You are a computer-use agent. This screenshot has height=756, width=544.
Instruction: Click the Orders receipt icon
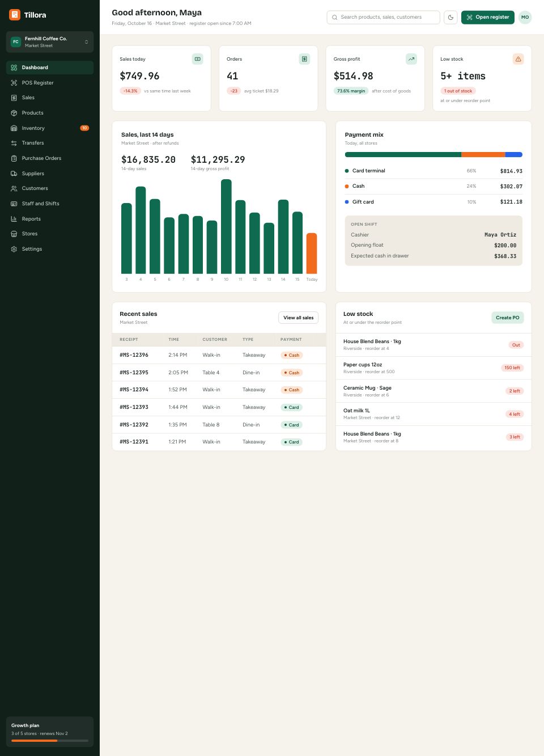(x=304, y=59)
